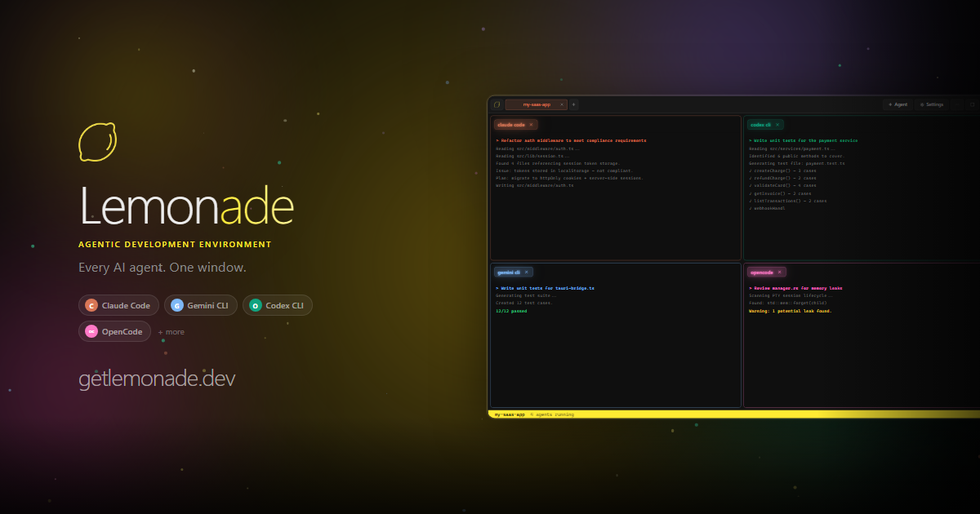This screenshot has width=980, height=514.
Task: Click the small lemon icon in app titlebar
Action: (497, 104)
